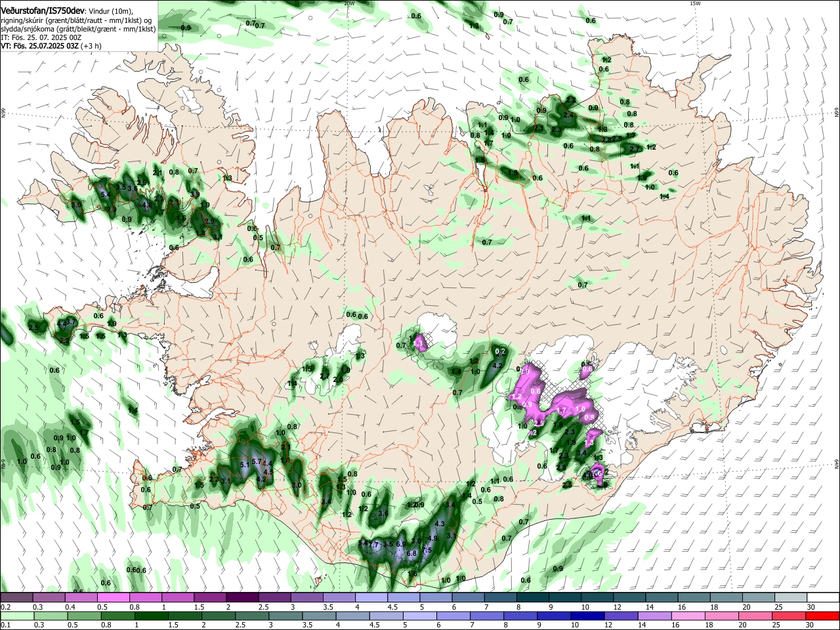Image resolution: width=840 pixels, height=630 pixels.
Task: Click the 5.7 precipitation value on the map
Action: coord(257,462)
